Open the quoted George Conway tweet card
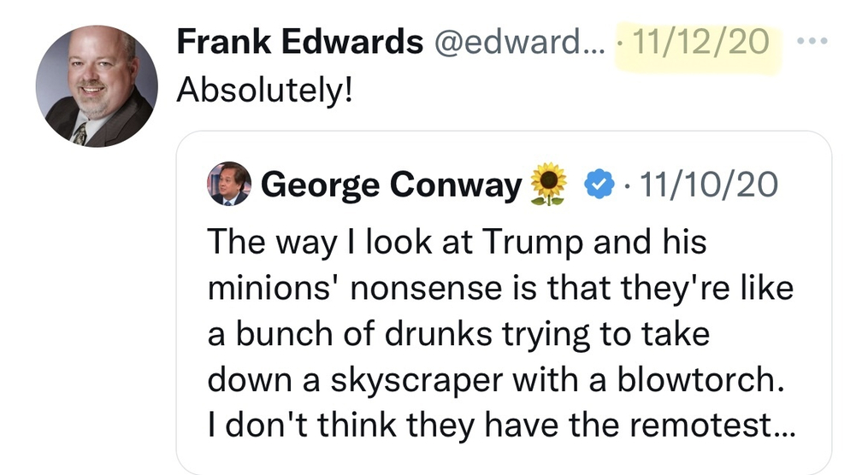The image size is (868, 475). (504, 303)
